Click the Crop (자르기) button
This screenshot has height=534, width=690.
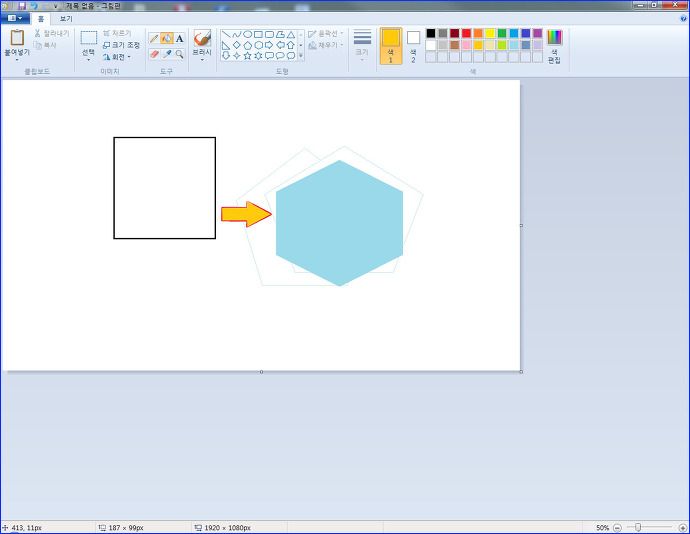117,33
